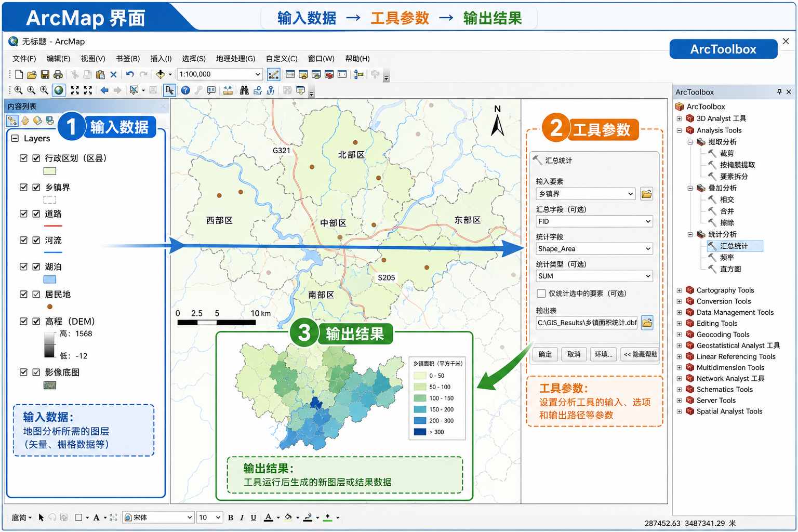This screenshot has height=532, width=798.
Task: Click the Full Extent globe icon
Action: (x=59, y=90)
